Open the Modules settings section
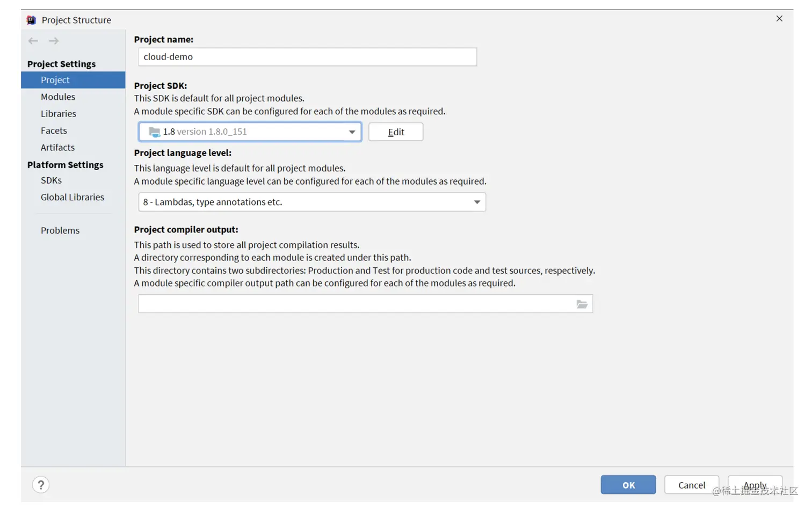 (58, 97)
